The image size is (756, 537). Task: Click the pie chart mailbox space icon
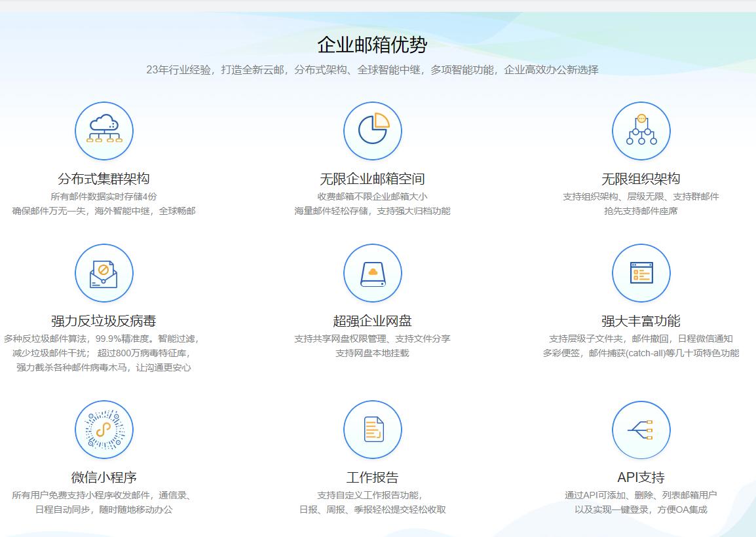coord(373,130)
